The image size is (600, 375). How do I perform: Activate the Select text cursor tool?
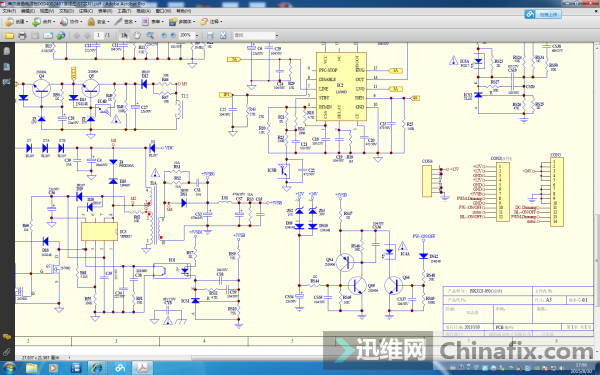124,35
